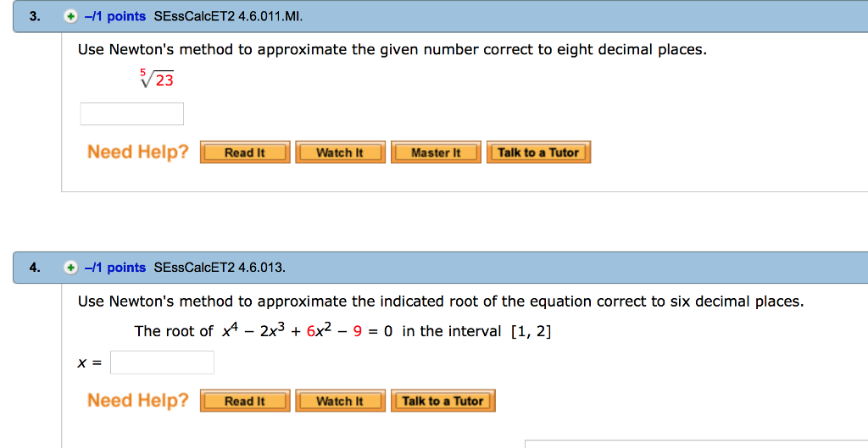The image size is (868, 448).
Task: Launch the Master It tutorial
Action: [x=436, y=152]
